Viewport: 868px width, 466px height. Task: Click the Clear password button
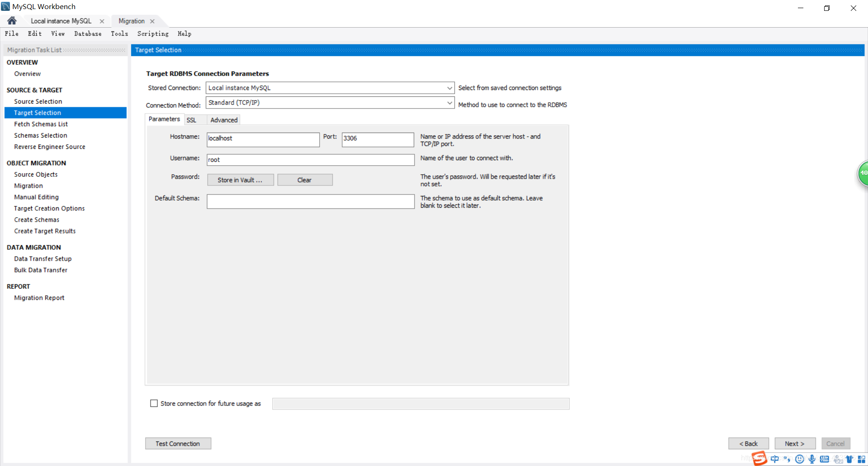[305, 180]
